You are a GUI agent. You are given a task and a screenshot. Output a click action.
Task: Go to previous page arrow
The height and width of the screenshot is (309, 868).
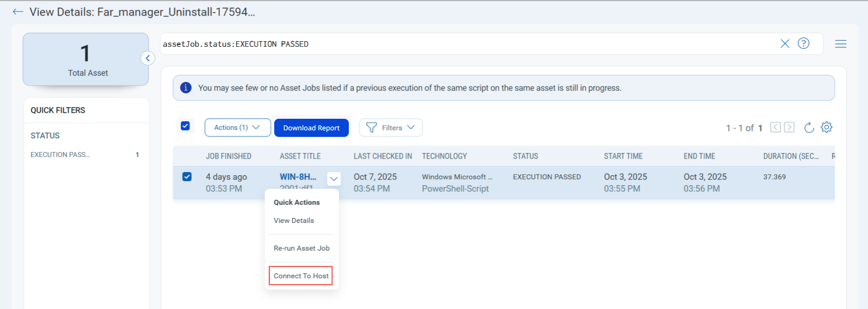tap(775, 127)
